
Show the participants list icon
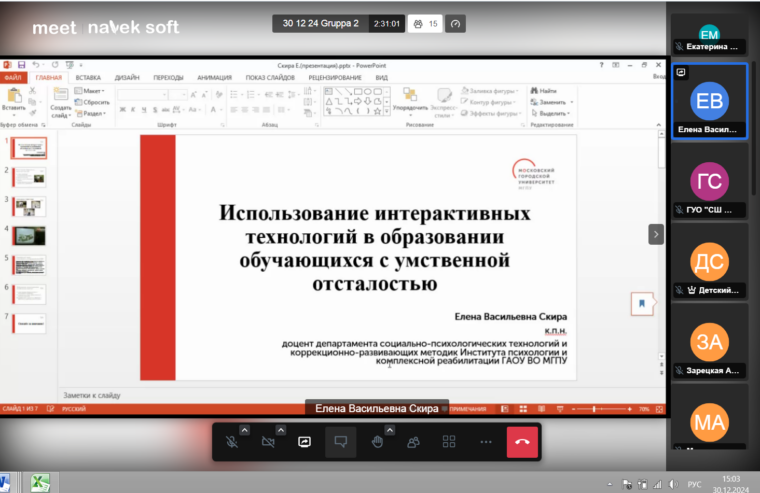click(x=413, y=441)
